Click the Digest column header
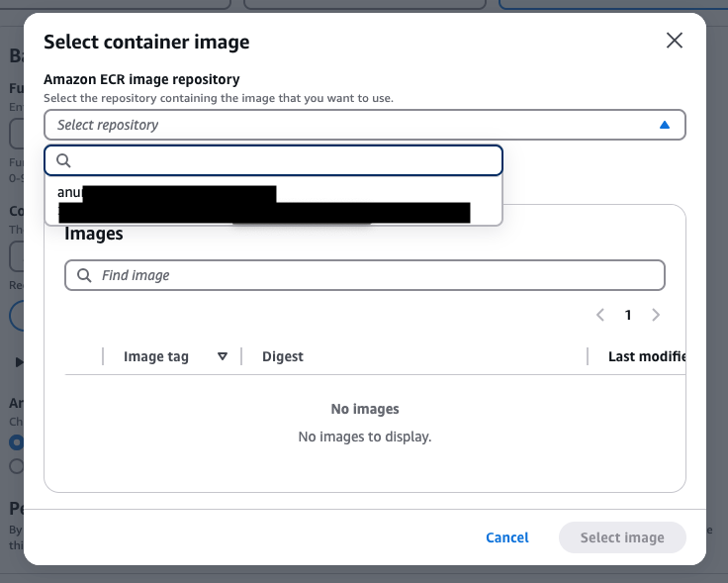728x583 pixels. point(282,356)
